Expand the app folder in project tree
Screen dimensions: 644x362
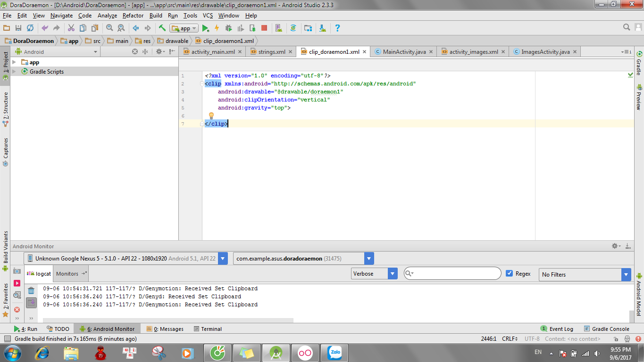pos(14,62)
